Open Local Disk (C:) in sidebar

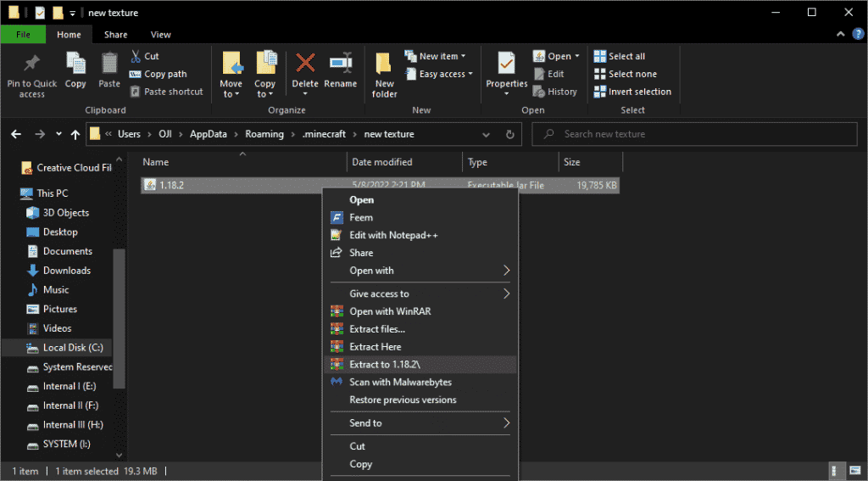pyautogui.click(x=64, y=348)
